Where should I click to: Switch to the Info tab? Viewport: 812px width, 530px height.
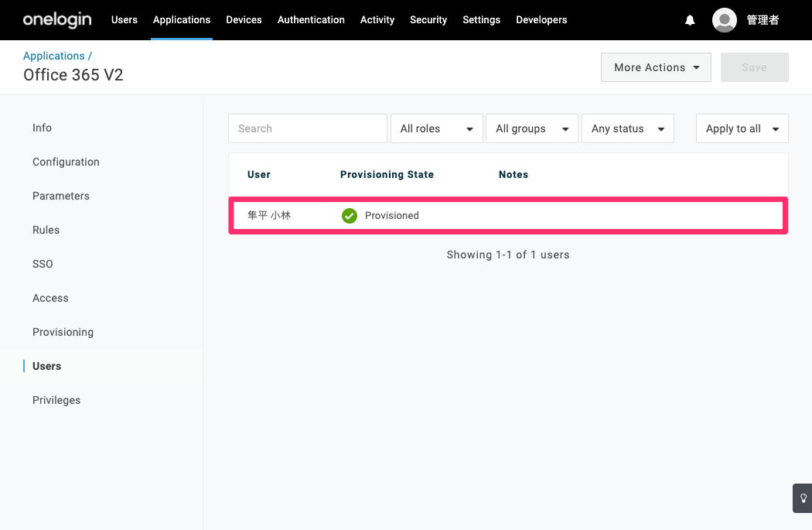pos(42,128)
